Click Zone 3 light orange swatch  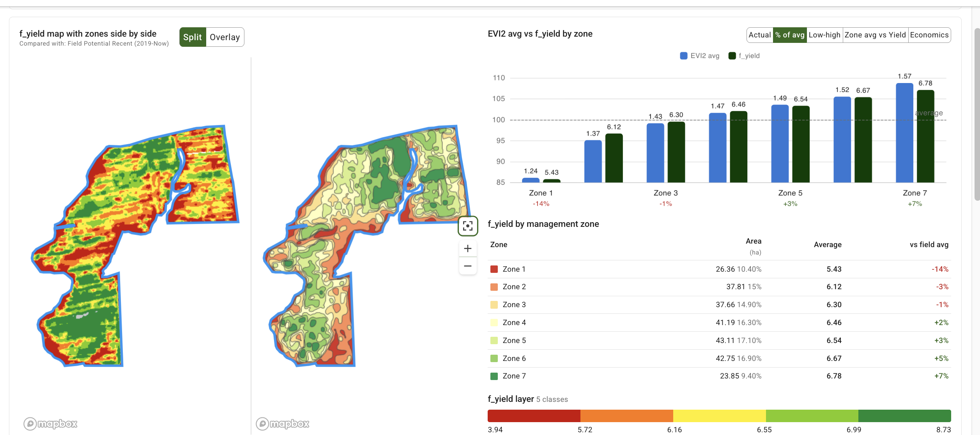coord(494,305)
